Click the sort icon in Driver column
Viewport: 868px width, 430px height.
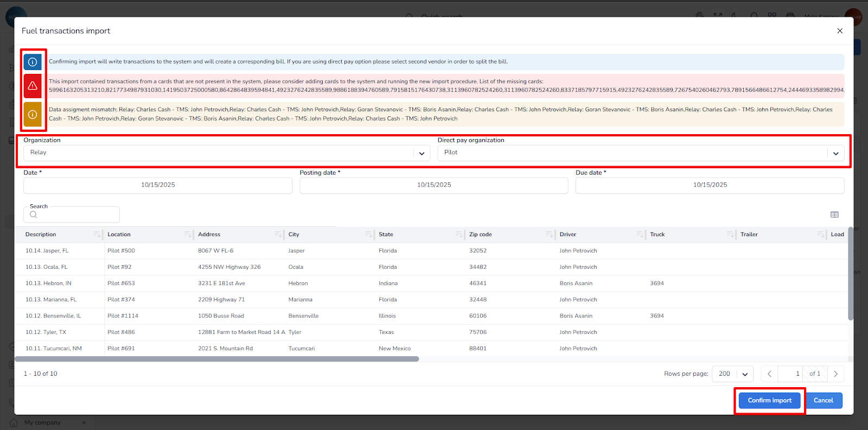pyautogui.click(x=640, y=235)
